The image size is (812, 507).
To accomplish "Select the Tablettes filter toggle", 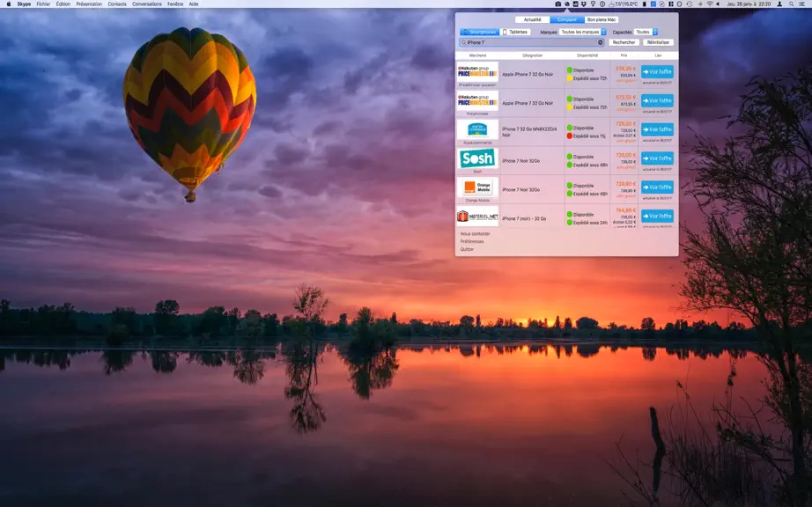I will (x=515, y=32).
